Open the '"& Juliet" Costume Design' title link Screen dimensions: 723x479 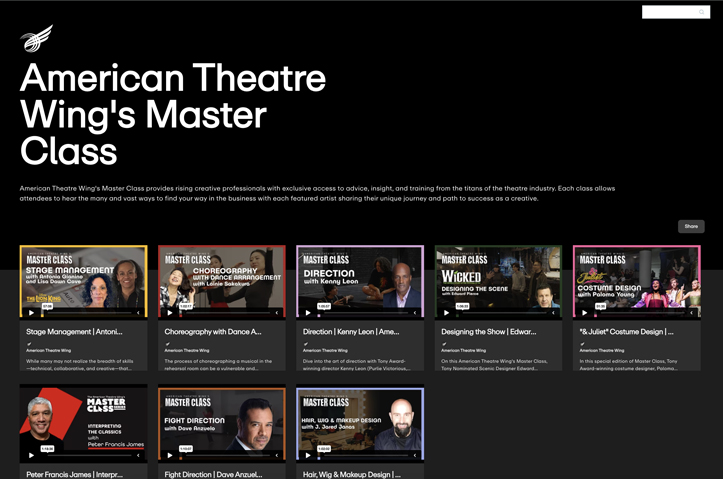627,331
